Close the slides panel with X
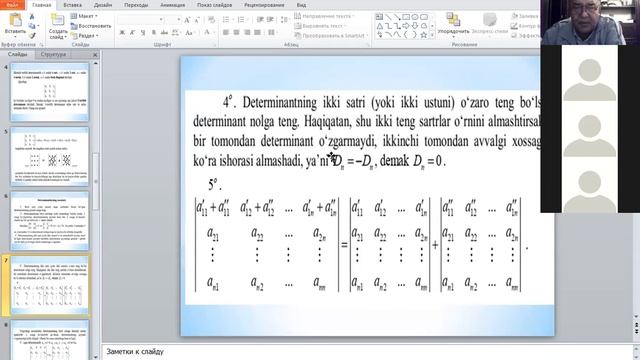 click(x=95, y=55)
